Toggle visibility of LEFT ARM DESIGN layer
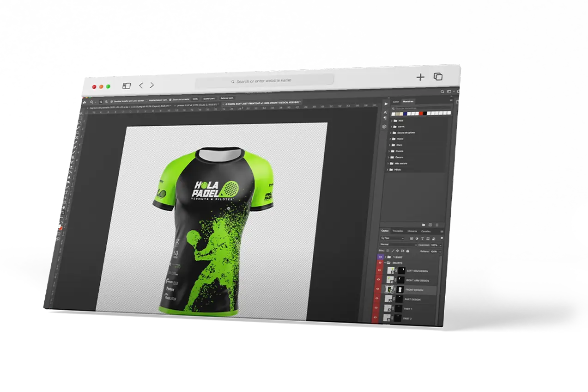The image size is (588, 392). (380, 271)
